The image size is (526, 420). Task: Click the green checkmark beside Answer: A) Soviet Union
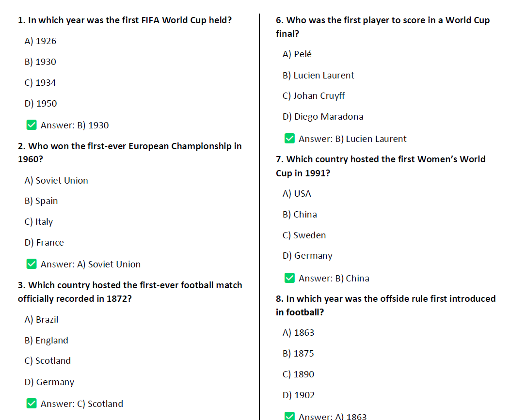coord(32,264)
